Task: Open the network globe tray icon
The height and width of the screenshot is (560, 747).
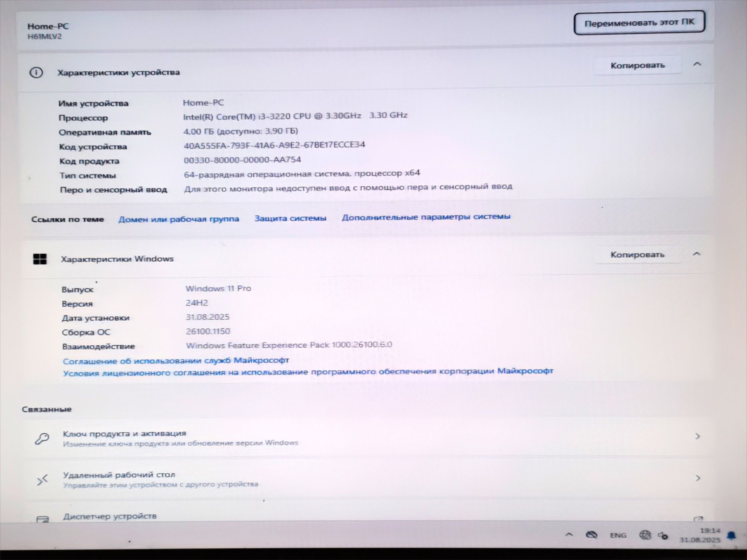Action: tap(645, 535)
